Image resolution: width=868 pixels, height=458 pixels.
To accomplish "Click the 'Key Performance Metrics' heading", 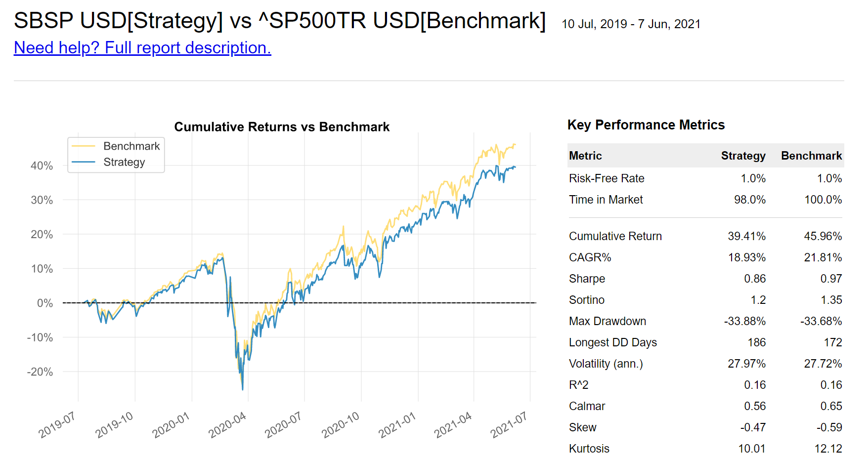I will [646, 125].
